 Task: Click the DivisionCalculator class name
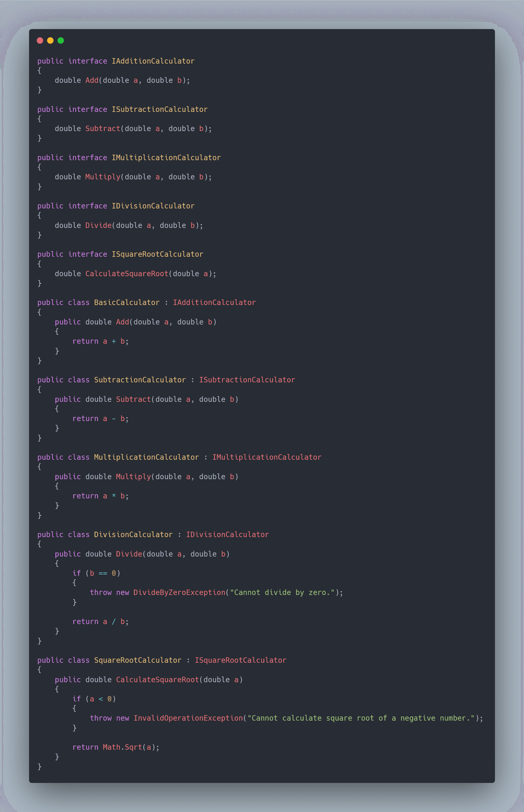(x=133, y=534)
